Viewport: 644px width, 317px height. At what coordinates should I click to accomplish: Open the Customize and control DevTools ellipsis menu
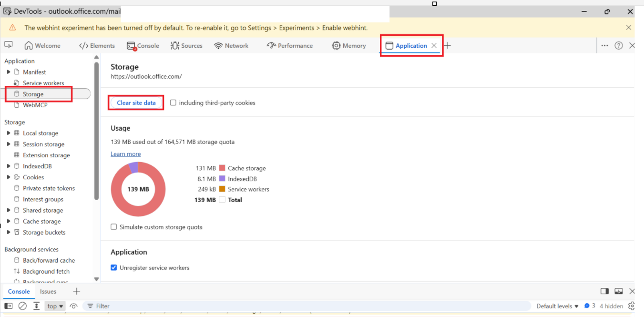point(604,46)
